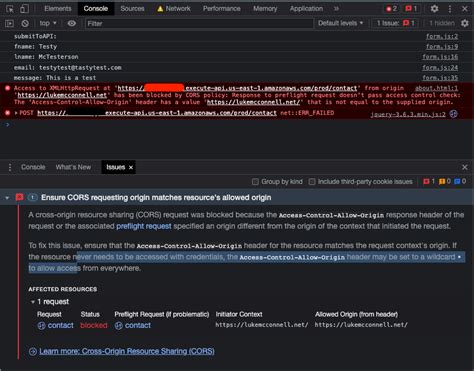Open the DevTools three-dot customize menu
This screenshot has width=474, height=371.
click(x=450, y=9)
